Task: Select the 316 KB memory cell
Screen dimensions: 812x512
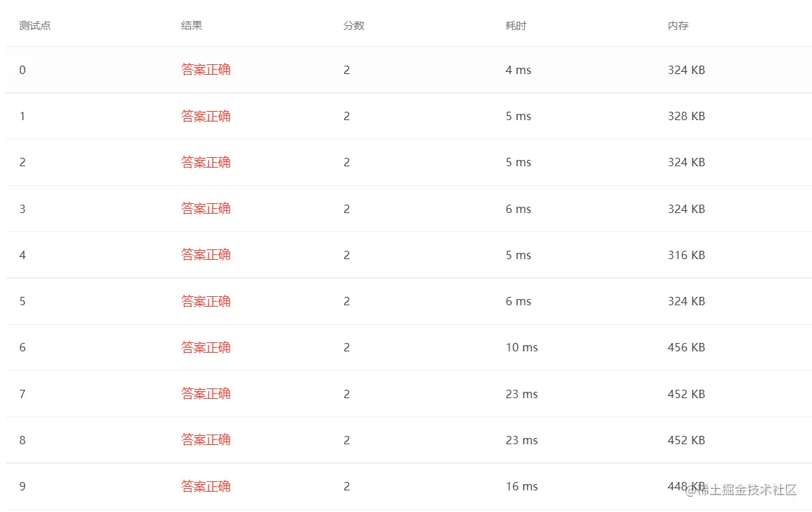Action: click(686, 255)
